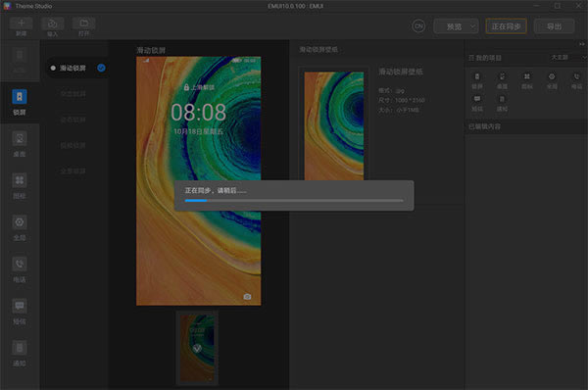This screenshot has height=390, width=588.
Task: Select the 锁屏 lock screen module in left sidebar
Action: tap(20, 102)
